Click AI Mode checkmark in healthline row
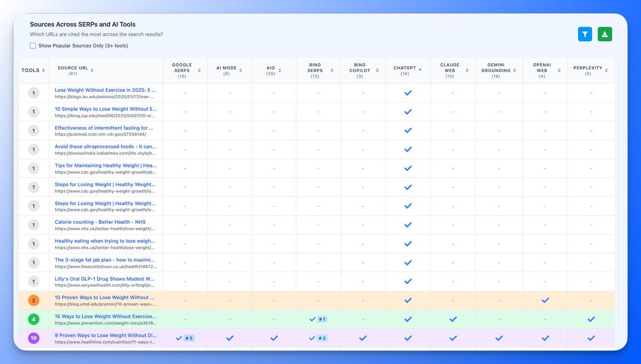 (230, 338)
